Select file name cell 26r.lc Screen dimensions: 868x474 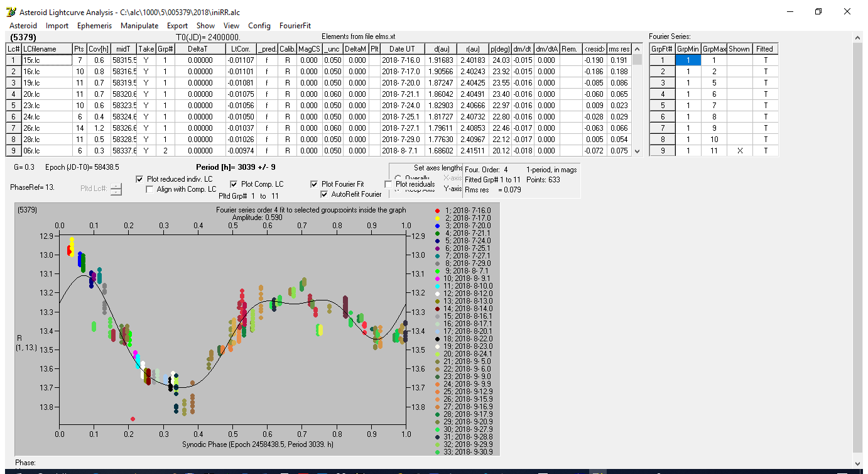click(46, 128)
